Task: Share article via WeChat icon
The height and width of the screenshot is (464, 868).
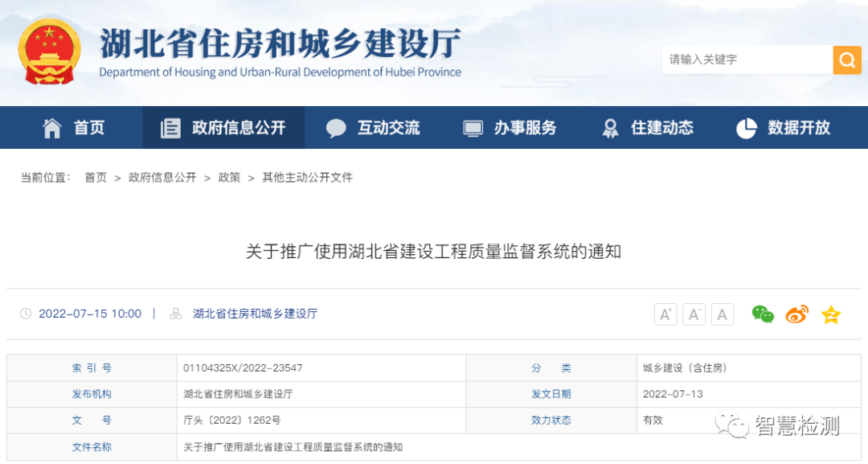Action: 762,314
